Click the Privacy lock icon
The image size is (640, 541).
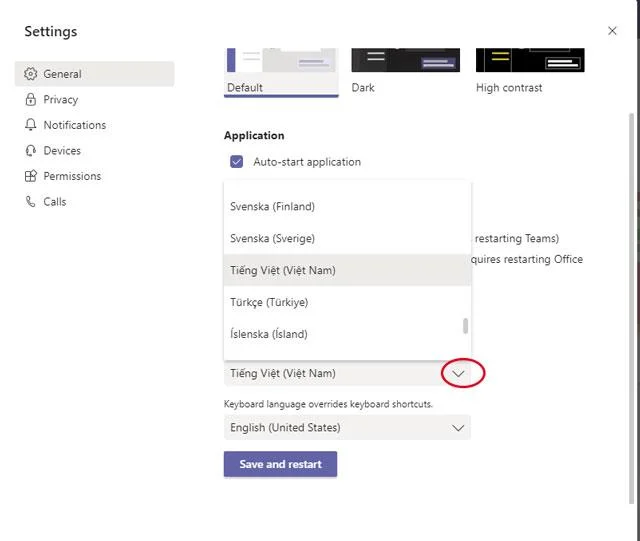(x=31, y=100)
